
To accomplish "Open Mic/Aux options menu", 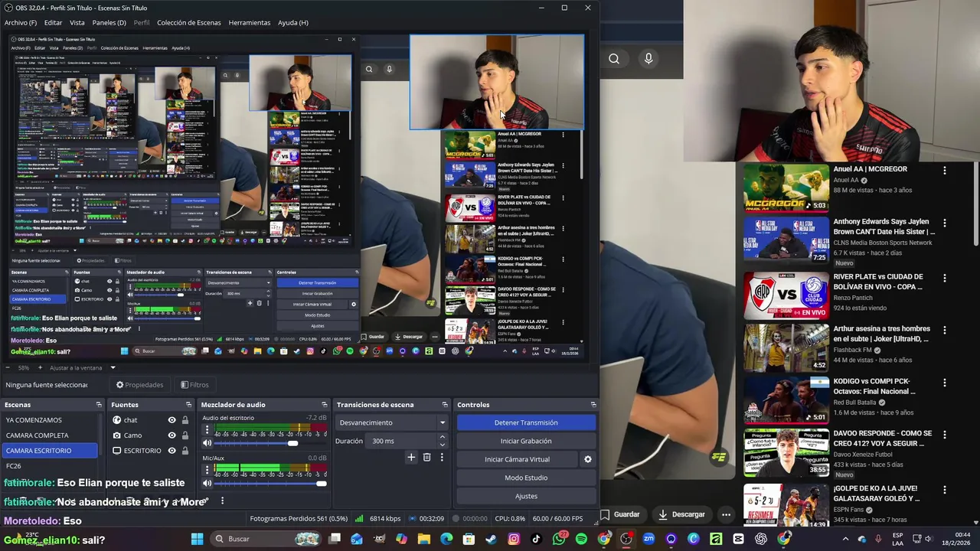I will coord(207,468).
